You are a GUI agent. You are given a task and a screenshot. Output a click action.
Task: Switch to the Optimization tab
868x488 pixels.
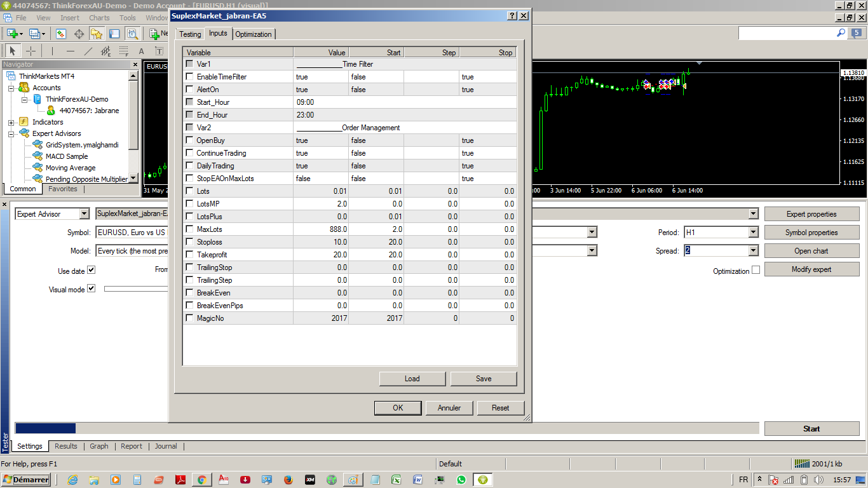click(x=254, y=34)
